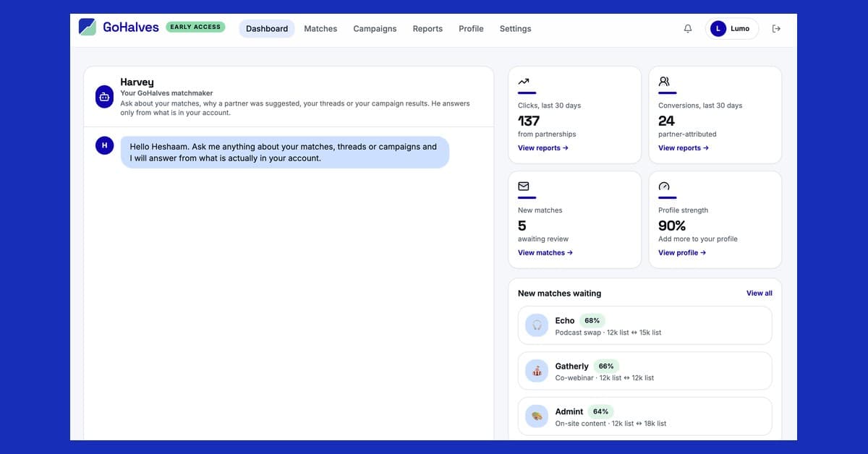Click the 137 clicks value
Viewport: 868px width, 454px height.
coord(529,121)
